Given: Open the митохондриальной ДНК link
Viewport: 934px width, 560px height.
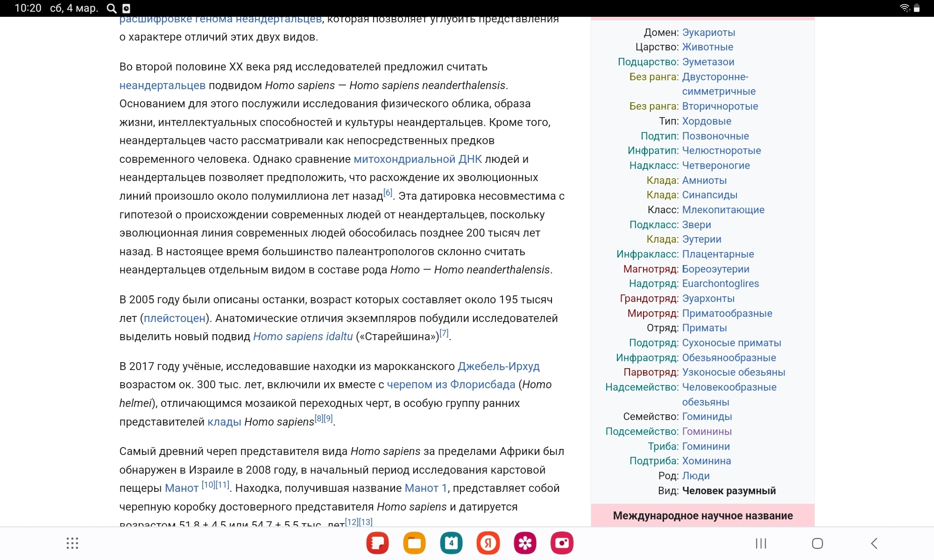Looking at the screenshot, I should point(417,159).
